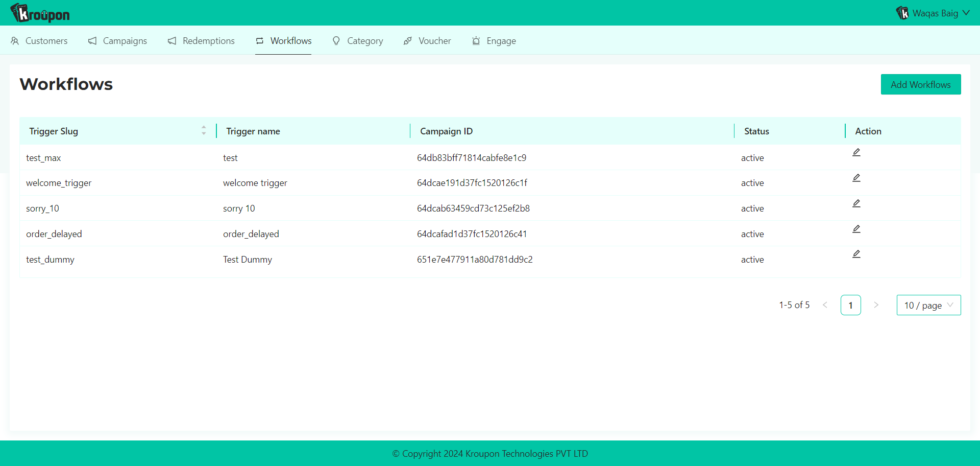Open the Customers tab
Screen dimensions: 980x466
(39, 41)
